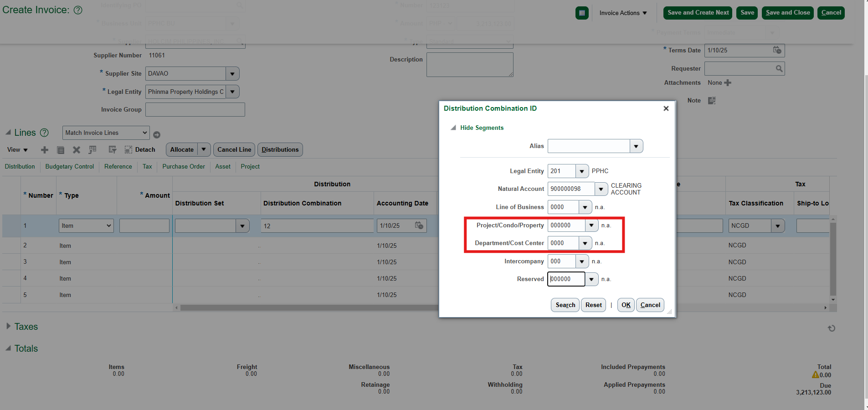This screenshot has width=868, height=410.
Task: Open Natural Account segment dropdown
Action: click(x=601, y=189)
